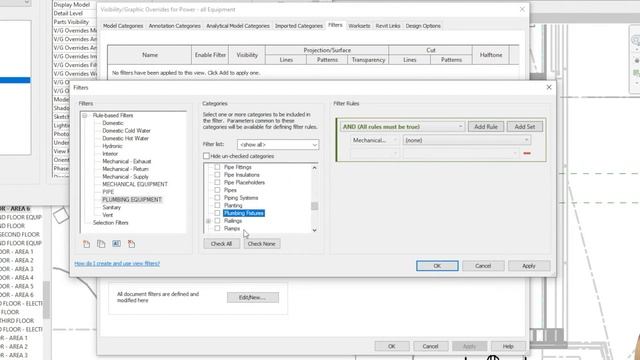Click the categories list scrollbar thumb
The height and width of the screenshot is (360, 640).
314,206
